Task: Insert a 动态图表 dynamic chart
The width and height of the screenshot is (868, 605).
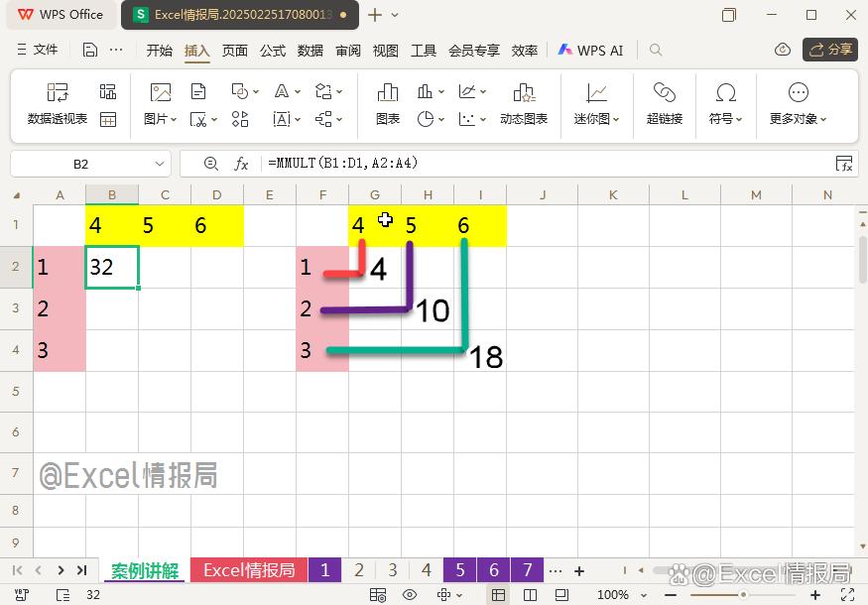Action: point(526,104)
